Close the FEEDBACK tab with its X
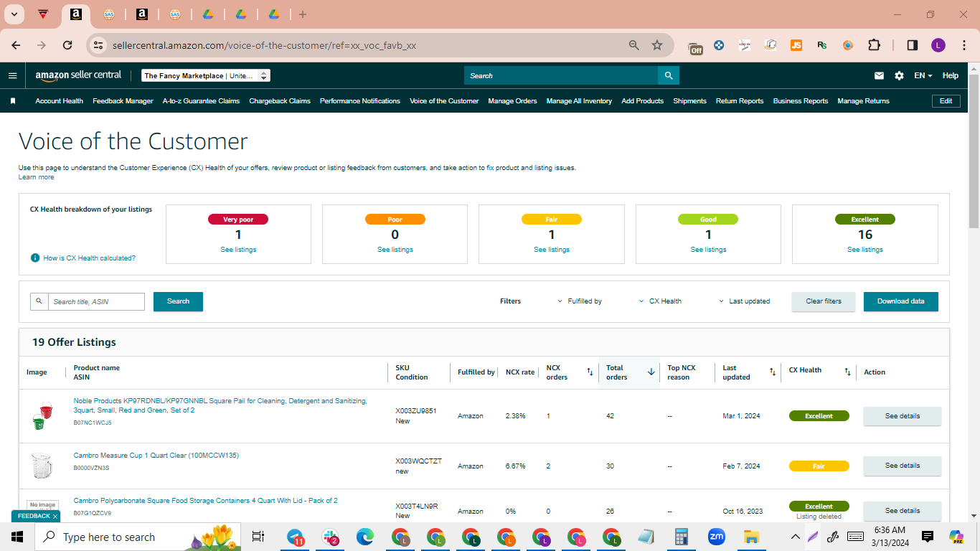 click(x=55, y=517)
